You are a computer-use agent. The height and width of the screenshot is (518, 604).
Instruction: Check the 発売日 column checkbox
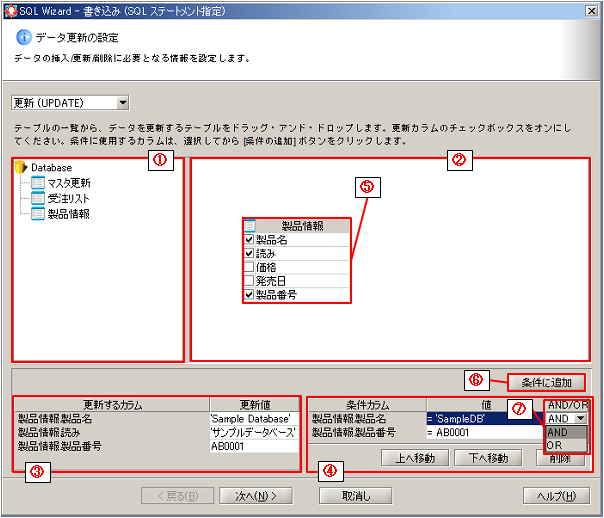pyautogui.click(x=250, y=282)
